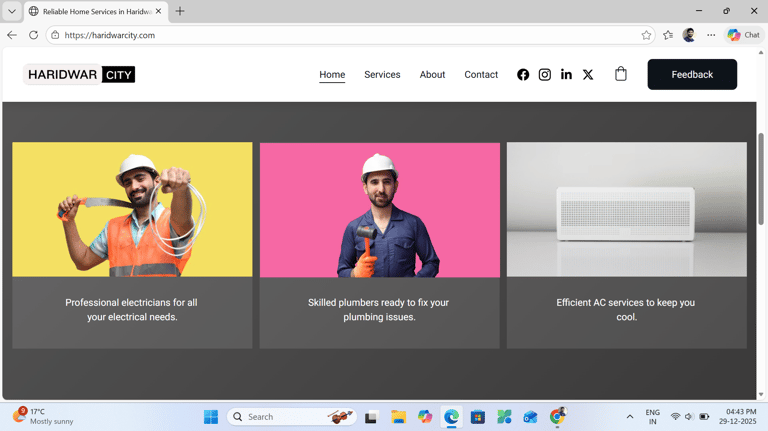Image resolution: width=768 pixels, height=431 pixels.
Task: Open Google Chrome from taskbar
Action: click(557, 417)
